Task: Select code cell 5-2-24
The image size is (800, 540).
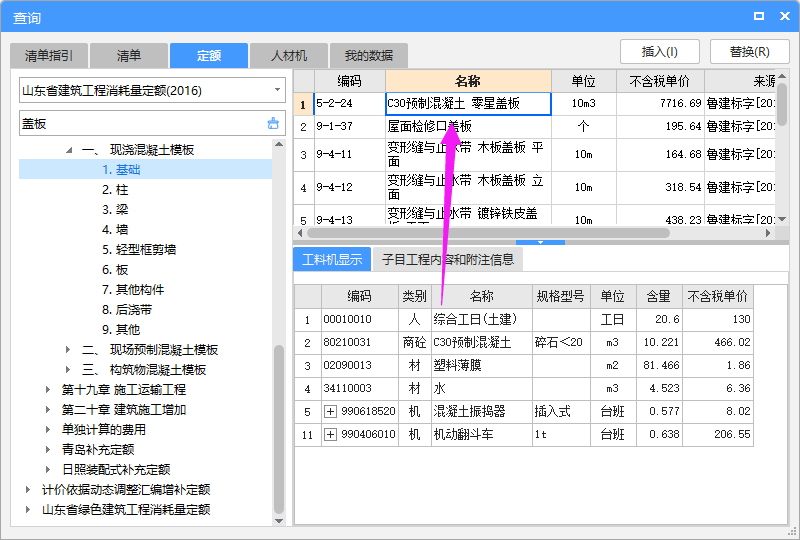Action: pos(349,104)
